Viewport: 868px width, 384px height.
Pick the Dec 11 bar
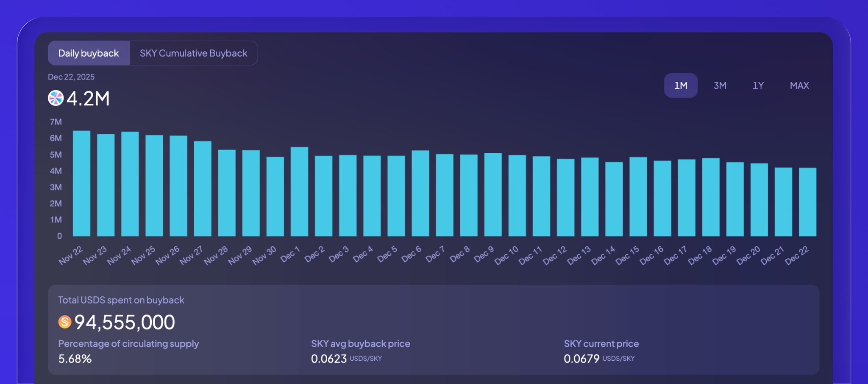541,196
